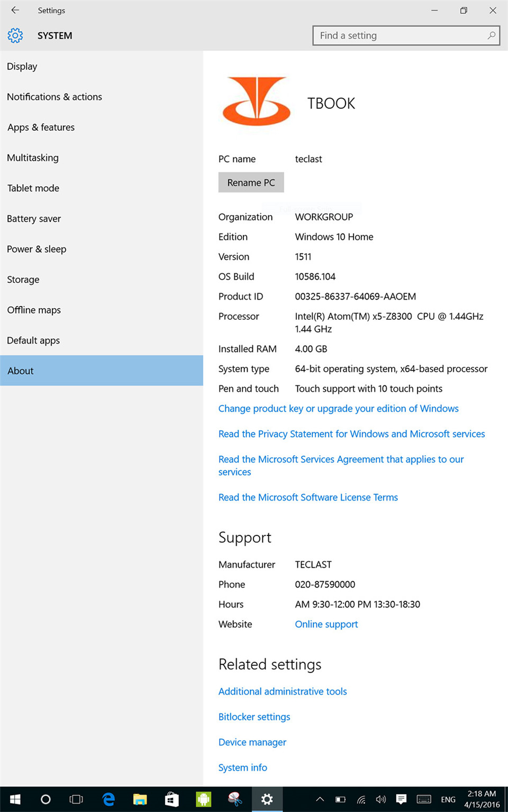Open File Explorer from taskbar
The width and height of the screenshot is (508, 812).
point(140,799)
